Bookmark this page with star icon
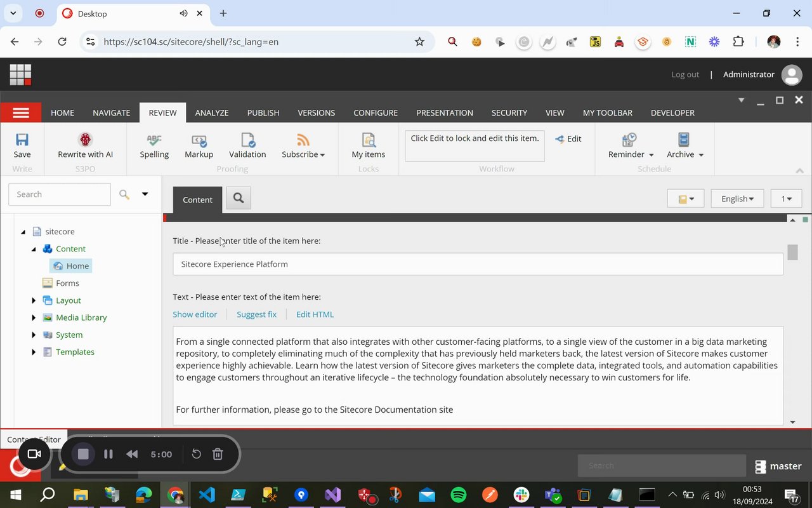This screenshot has width=812, height=508. 419,42
